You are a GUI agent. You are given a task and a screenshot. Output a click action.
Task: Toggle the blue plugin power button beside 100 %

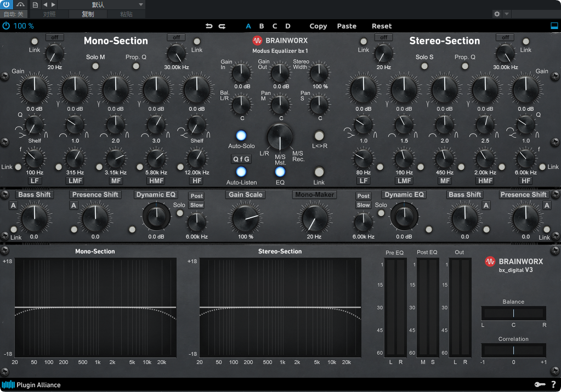6,26
